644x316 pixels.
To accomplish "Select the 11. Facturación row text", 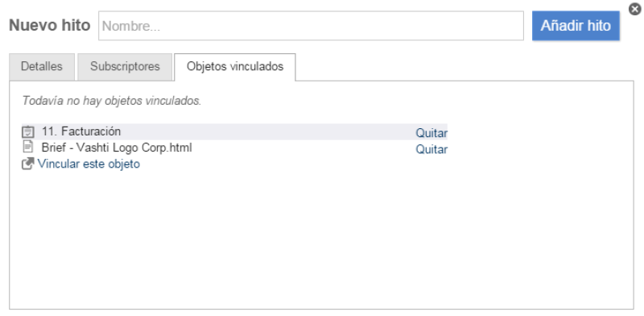I will 81,131.
